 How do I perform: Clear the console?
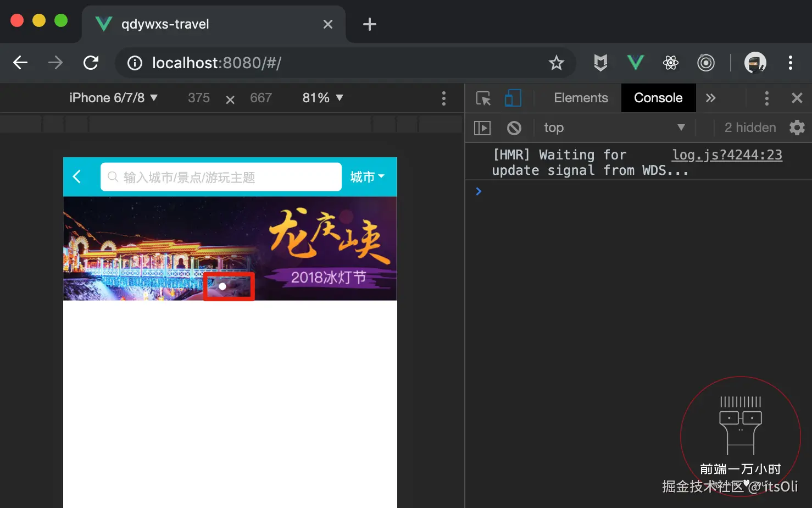pos(514,128)
